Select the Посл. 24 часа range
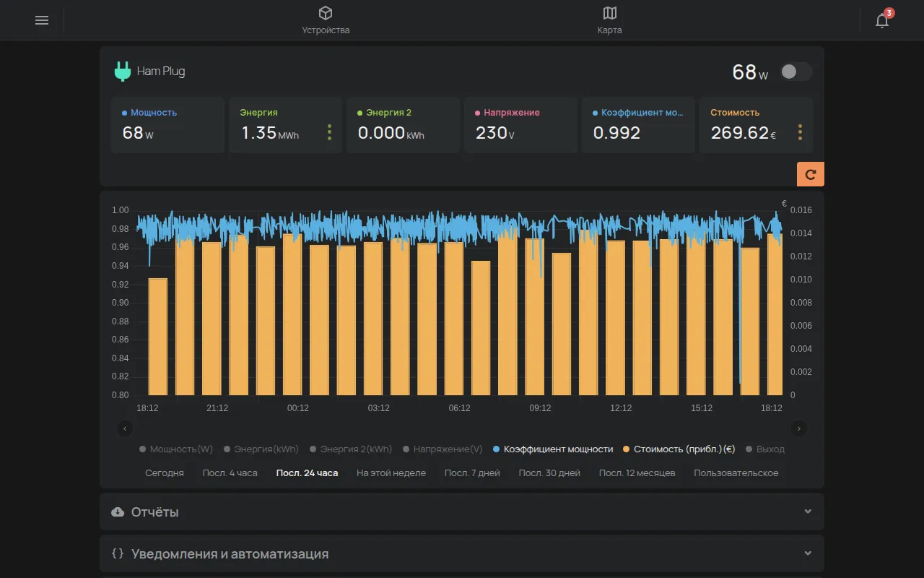 click(307, 473)
